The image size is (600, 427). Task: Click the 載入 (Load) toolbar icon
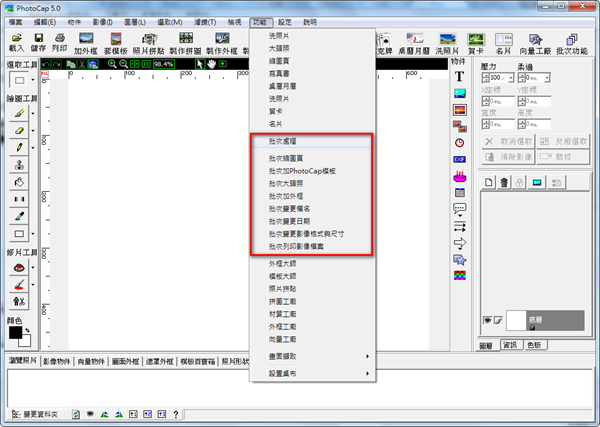(x=16, y=42)
